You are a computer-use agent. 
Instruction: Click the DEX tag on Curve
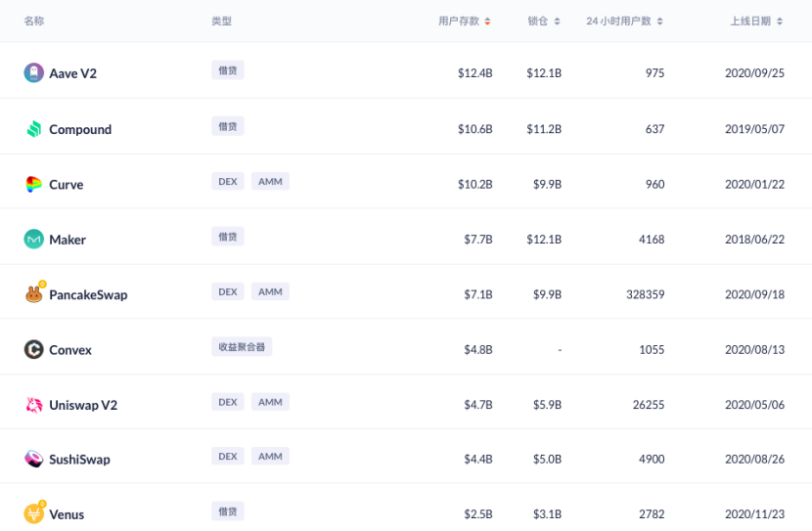coord(228,182)
